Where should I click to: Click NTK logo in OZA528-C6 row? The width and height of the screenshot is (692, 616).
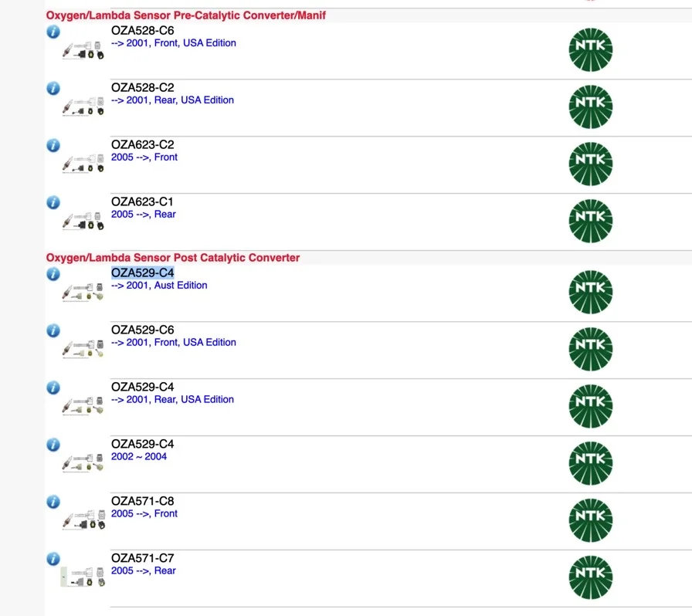(x=591, y=50)
